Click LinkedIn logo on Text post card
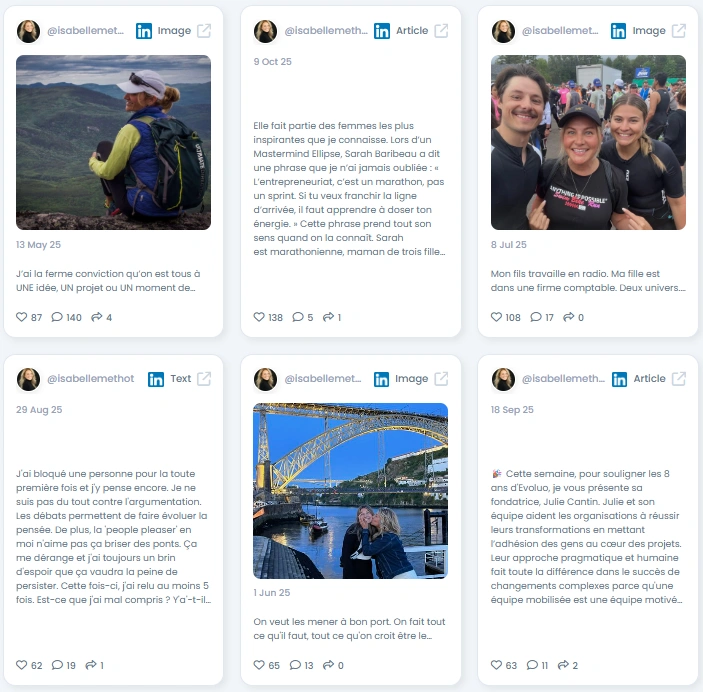The width and height of the screenshot is (703, 692). tap(156, 379)
